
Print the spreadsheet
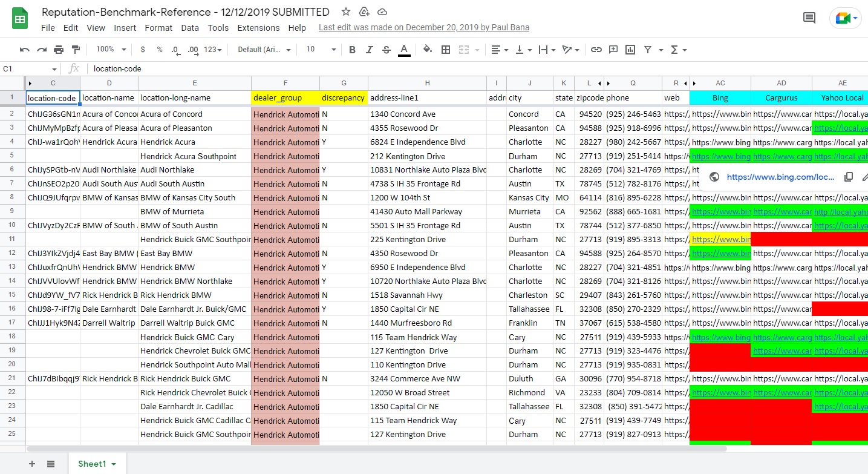(x=59, y=50)
